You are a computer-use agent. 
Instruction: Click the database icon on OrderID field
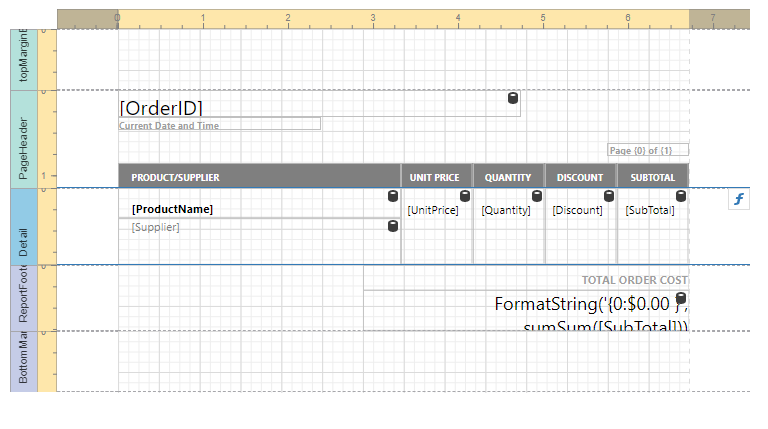513,98
